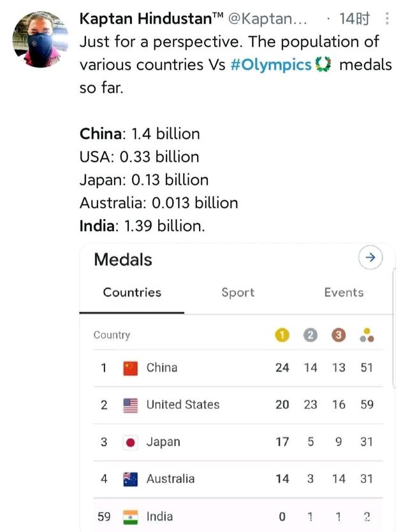Screen dimensions: 408x532
Task: Switch to the Sport tab
Action: (x=238, y=292)
